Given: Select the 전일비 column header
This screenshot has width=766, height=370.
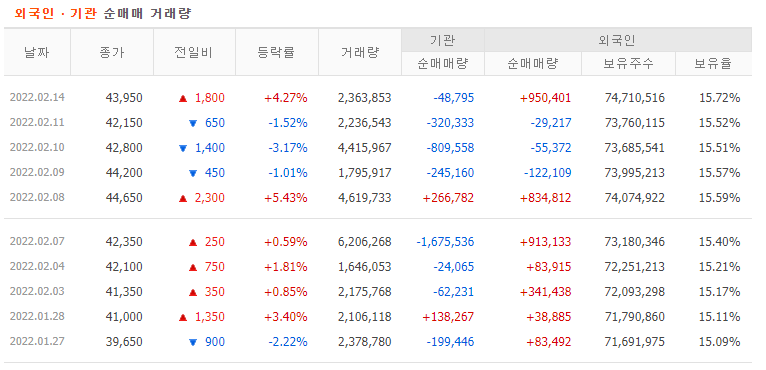Looking at the screenshot, I should click(194, 52).
